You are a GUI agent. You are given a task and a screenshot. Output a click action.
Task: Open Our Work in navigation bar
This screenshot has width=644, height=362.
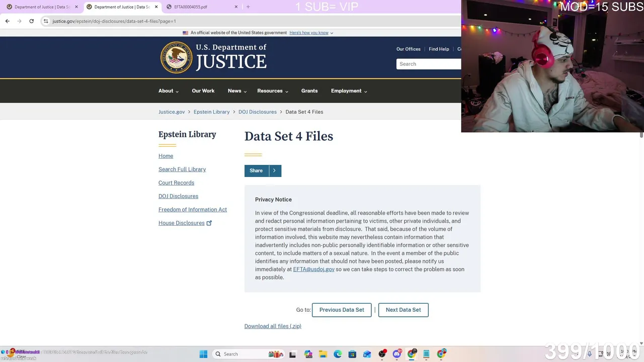[203, 91]
